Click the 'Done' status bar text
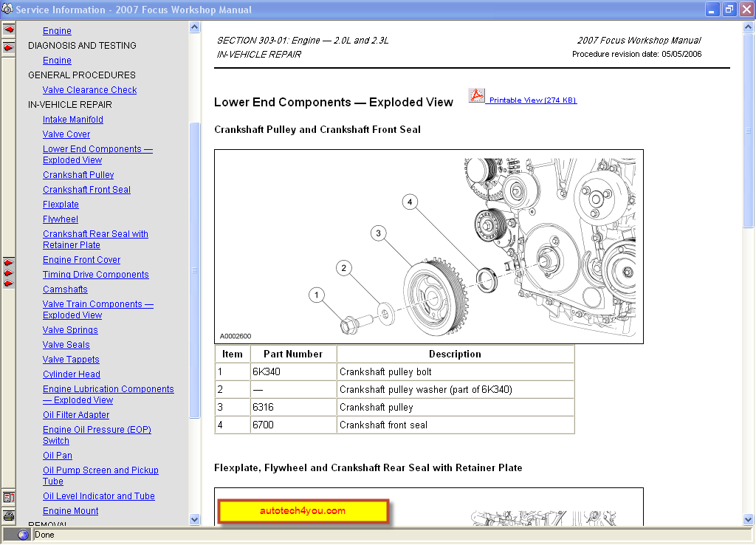This screenshot has height=545, width=756. tap(44, 535)
